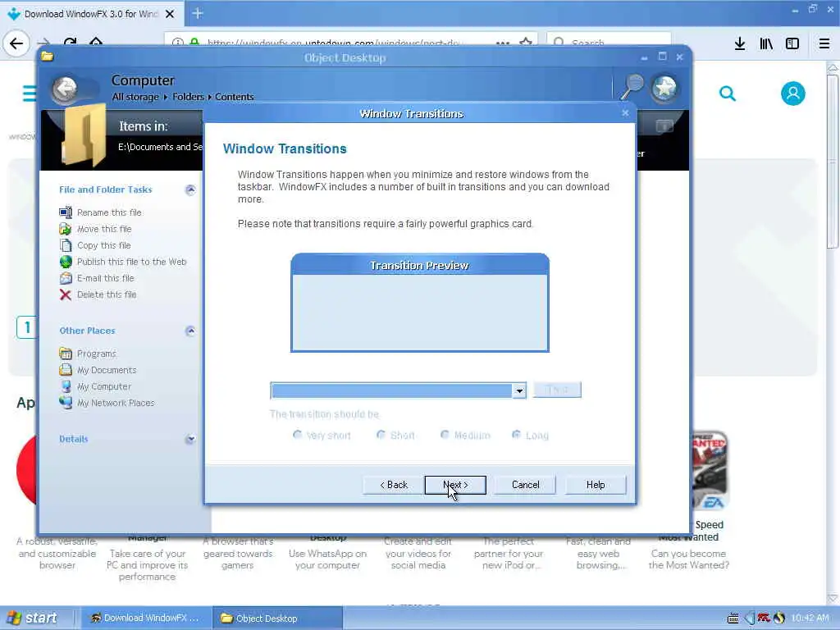Click the Transition Preview box

(x=420, y=303)
